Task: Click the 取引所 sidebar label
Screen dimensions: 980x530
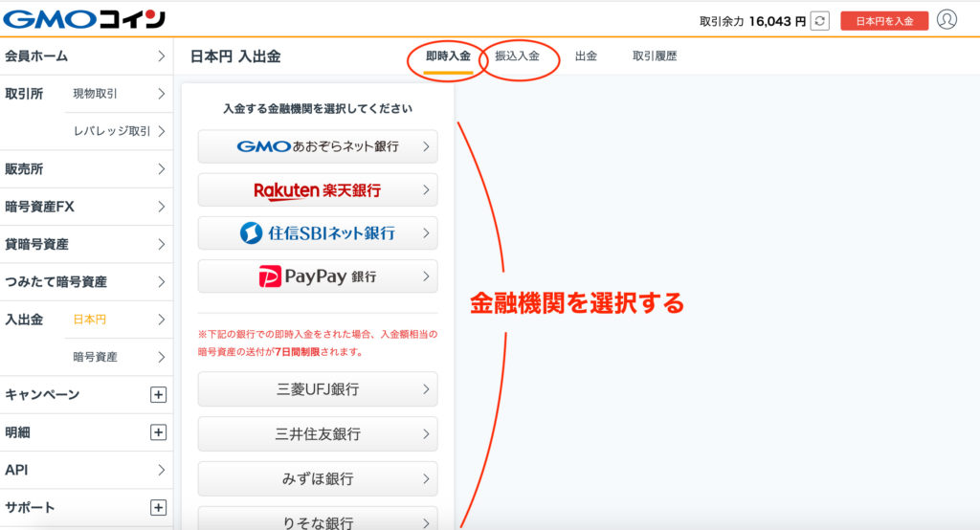Action: click(24, 94)
